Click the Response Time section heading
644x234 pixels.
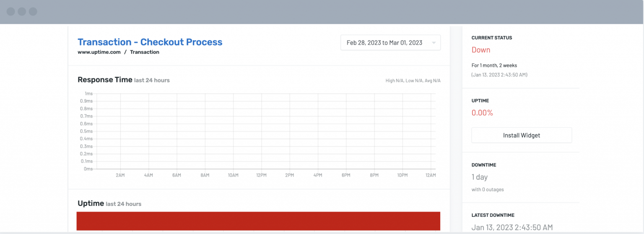pos(105,80)
